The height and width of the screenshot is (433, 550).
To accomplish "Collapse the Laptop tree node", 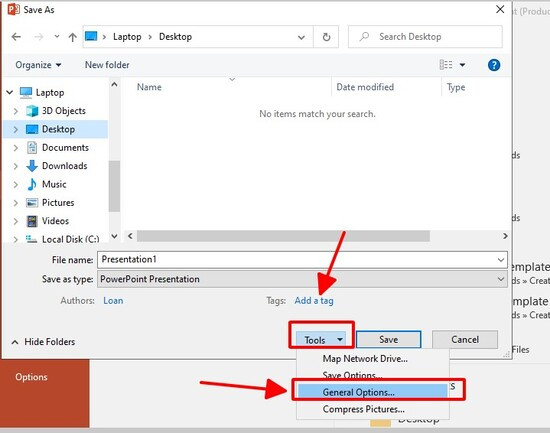I will [x=10, y=92].
